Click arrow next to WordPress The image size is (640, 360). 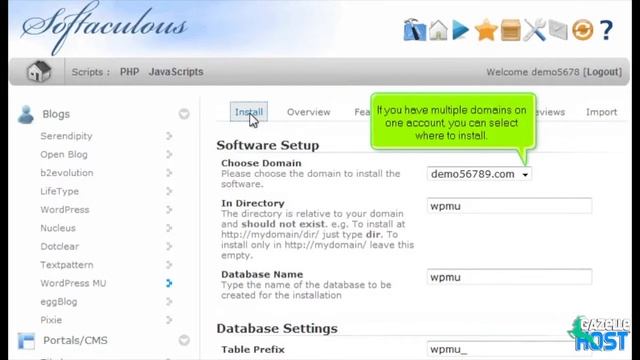point(169,209)
